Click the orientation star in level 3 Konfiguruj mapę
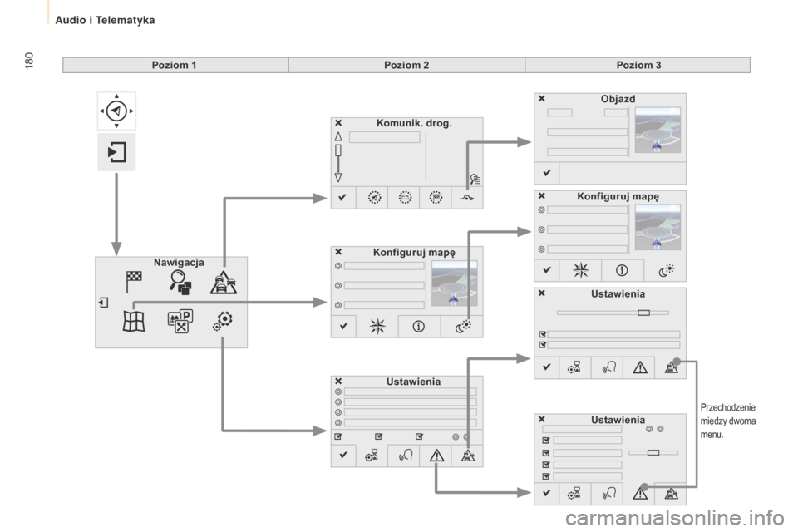798x532 pixels. tap(580, 270)
